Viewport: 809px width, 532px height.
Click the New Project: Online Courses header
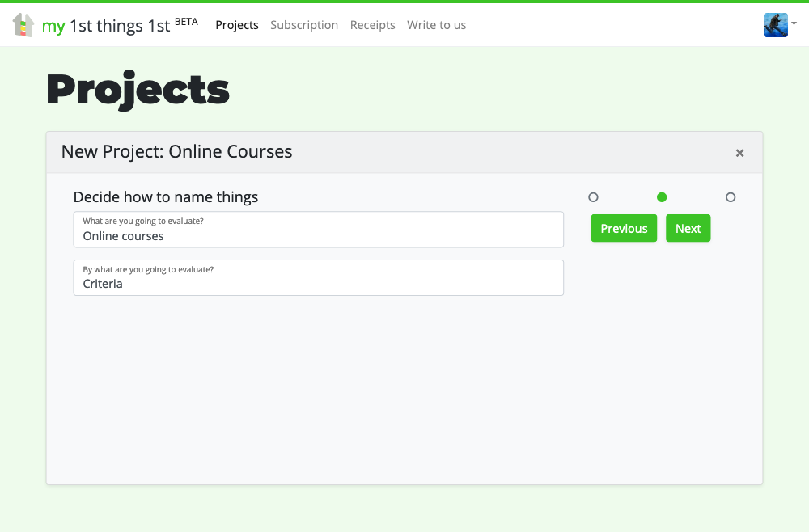click(176, 151)
